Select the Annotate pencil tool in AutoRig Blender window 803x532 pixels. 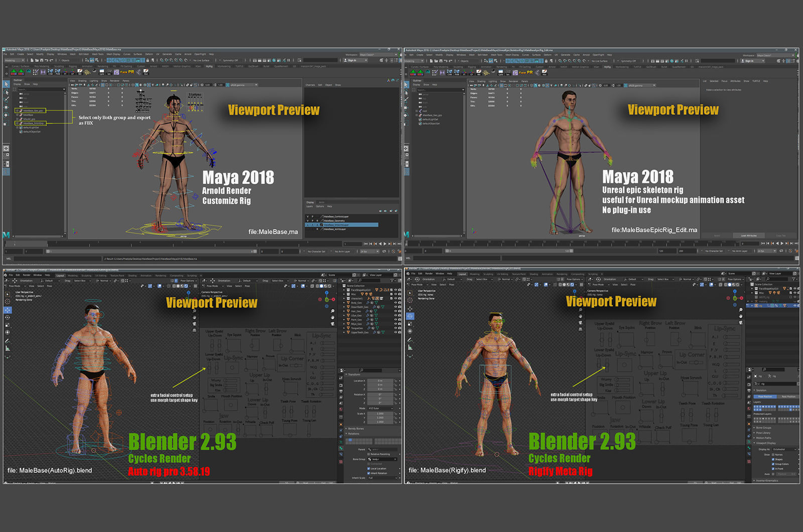tap(7, 341)
